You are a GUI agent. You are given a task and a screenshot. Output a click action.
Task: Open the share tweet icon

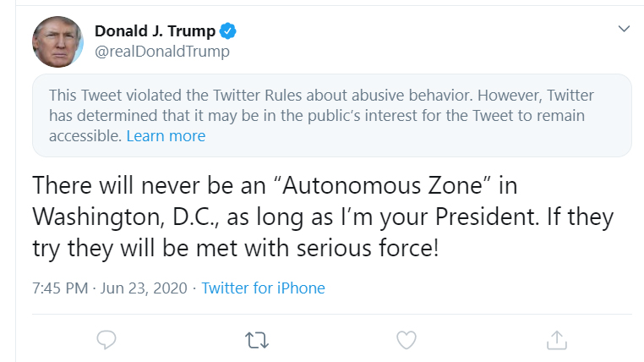coord(556,338)
